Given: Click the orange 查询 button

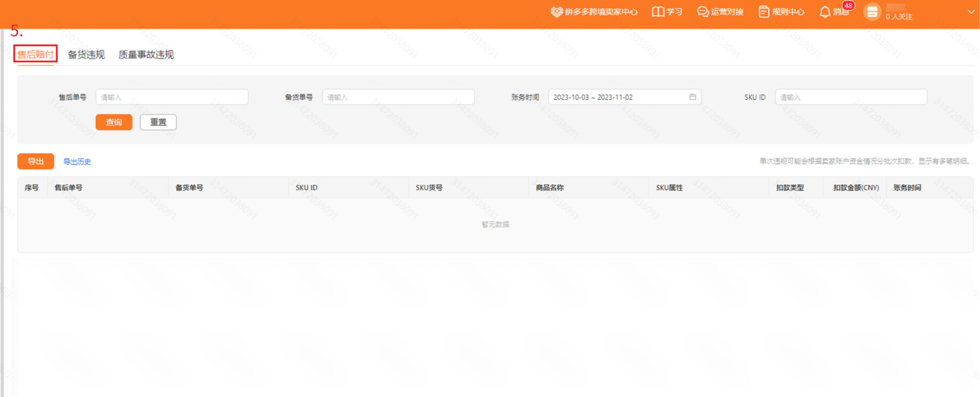Looking at the screenshot, I should point(114,122).
